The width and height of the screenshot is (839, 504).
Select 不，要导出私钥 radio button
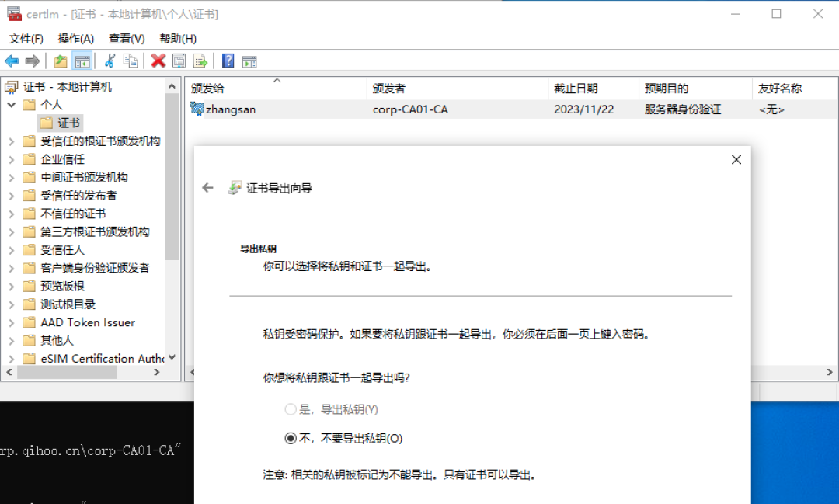291,438
